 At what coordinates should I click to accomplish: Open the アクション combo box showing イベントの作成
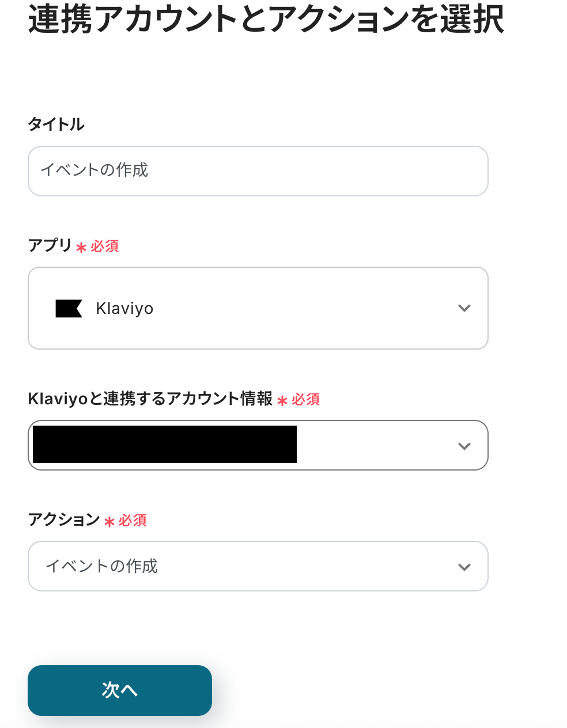tap(258, 566)
